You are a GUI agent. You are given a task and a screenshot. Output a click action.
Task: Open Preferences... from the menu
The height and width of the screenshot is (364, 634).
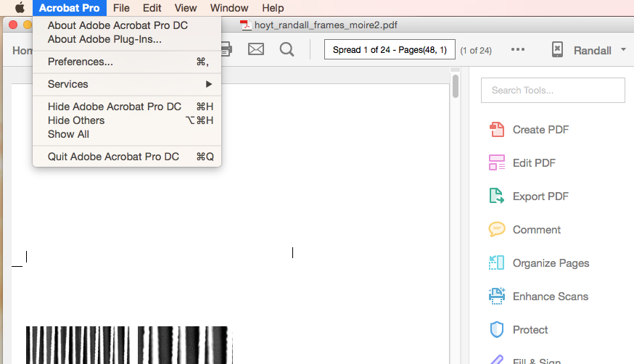point(127,62)
